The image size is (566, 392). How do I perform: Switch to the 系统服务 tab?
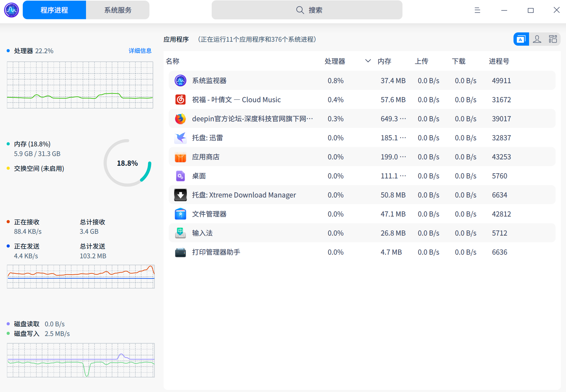click(118, 10)
